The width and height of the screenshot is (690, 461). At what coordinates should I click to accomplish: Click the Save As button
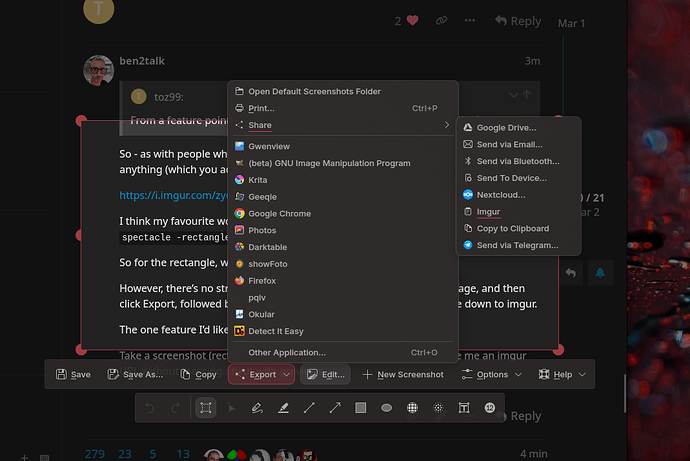coord(135,374)
